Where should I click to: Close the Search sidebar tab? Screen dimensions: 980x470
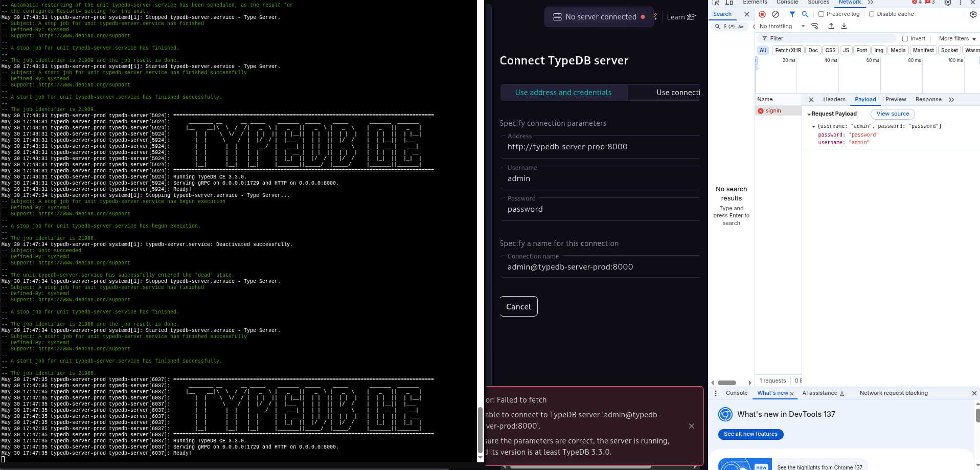pyautogui.click(x=747, y=14)
